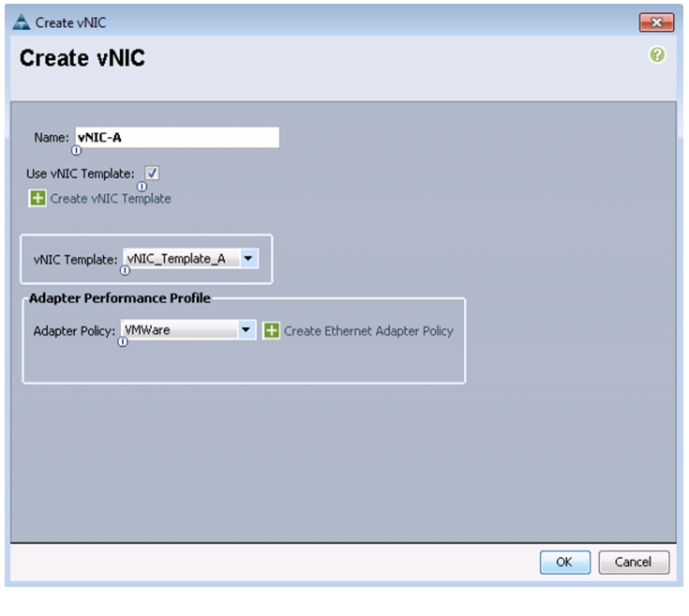Viewport: 689px width, 616px height.
Task: Confirm with the OK button
Action: pyautogui.click(x=564, y=562)
